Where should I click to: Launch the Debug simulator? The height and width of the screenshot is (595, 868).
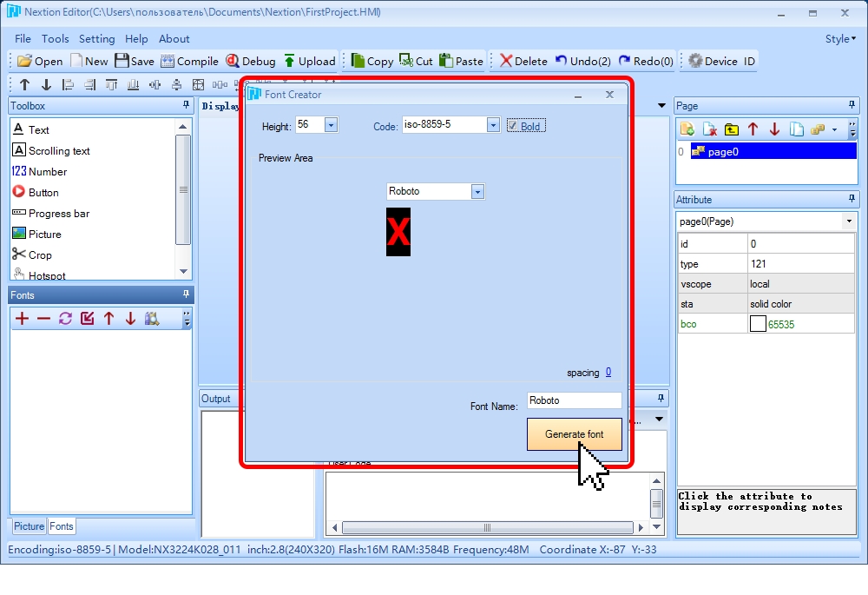[x=251, y=61]
